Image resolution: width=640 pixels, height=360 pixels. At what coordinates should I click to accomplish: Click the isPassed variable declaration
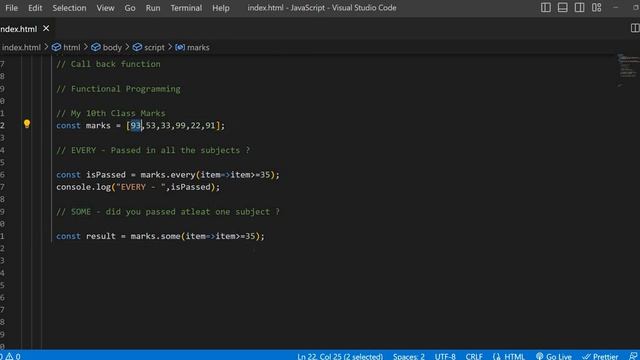click(x=106, y=175)
